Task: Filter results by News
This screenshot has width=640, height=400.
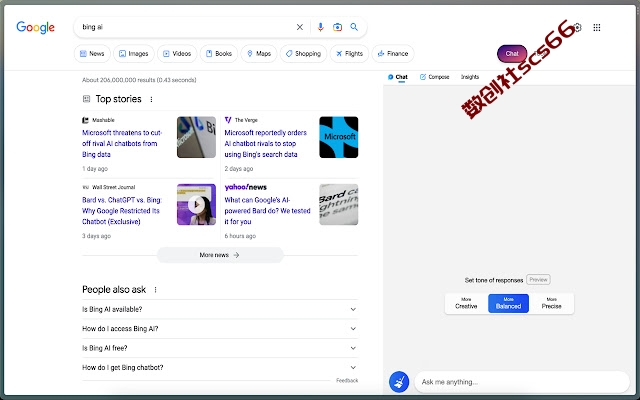Action: tap(92, 53)
